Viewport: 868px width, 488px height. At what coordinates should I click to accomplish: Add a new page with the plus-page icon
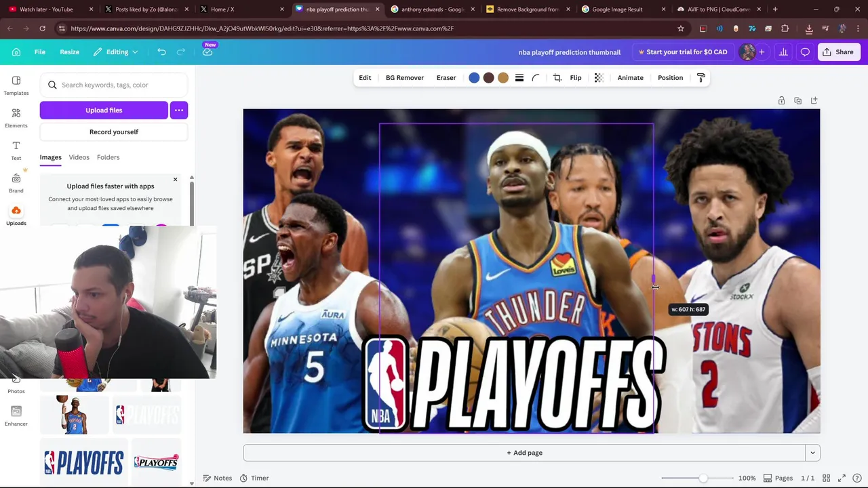814,100
